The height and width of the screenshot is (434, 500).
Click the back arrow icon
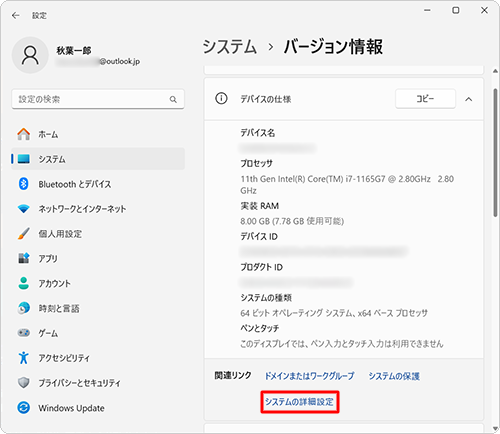(x=16, y=16)
